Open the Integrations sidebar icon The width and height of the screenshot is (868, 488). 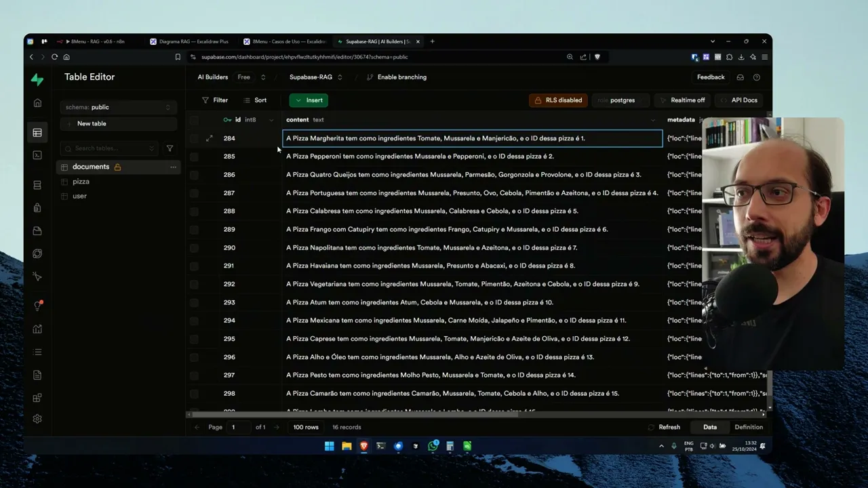pos(37,398)
